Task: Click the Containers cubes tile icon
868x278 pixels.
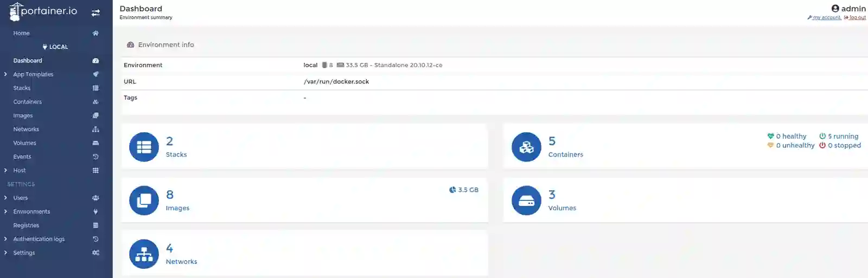Action: point(526,147)
